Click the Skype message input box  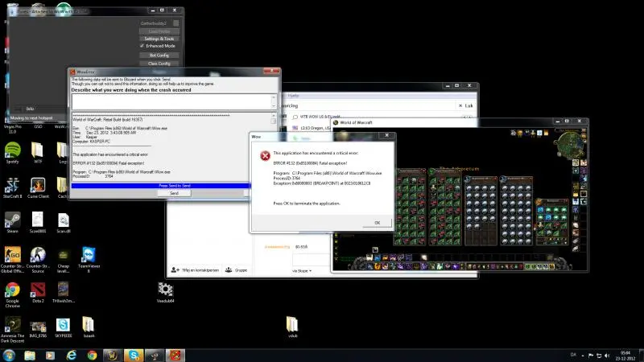pyautogui.click(x=311, y=259)
